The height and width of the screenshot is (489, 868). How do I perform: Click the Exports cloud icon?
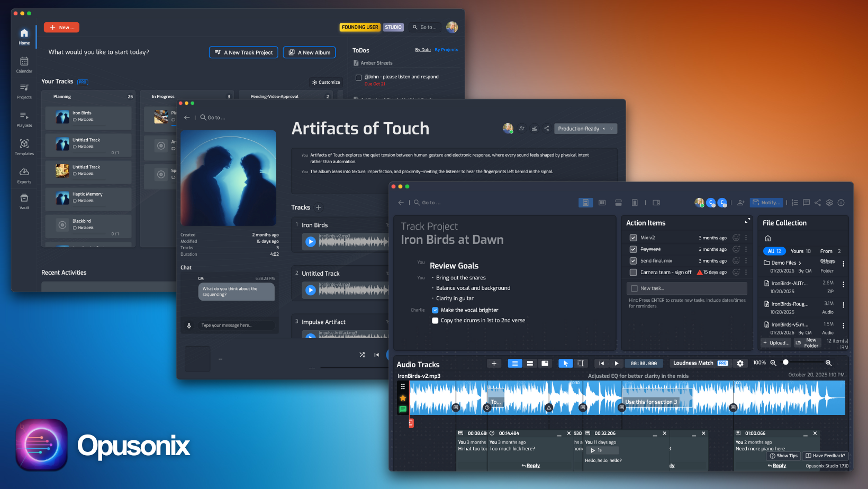[24, 173]
